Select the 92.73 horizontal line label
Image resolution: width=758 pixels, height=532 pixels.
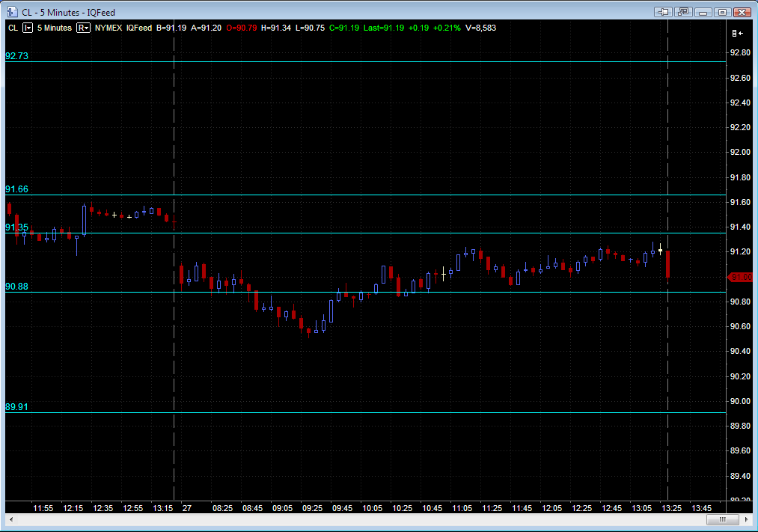17,56
